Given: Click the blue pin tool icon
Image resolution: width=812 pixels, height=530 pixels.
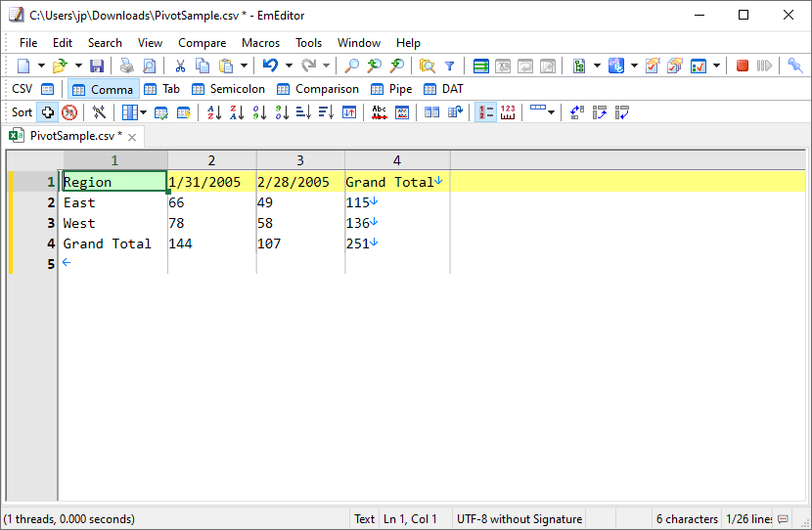Looking at the screenshot, I should 795,66.
